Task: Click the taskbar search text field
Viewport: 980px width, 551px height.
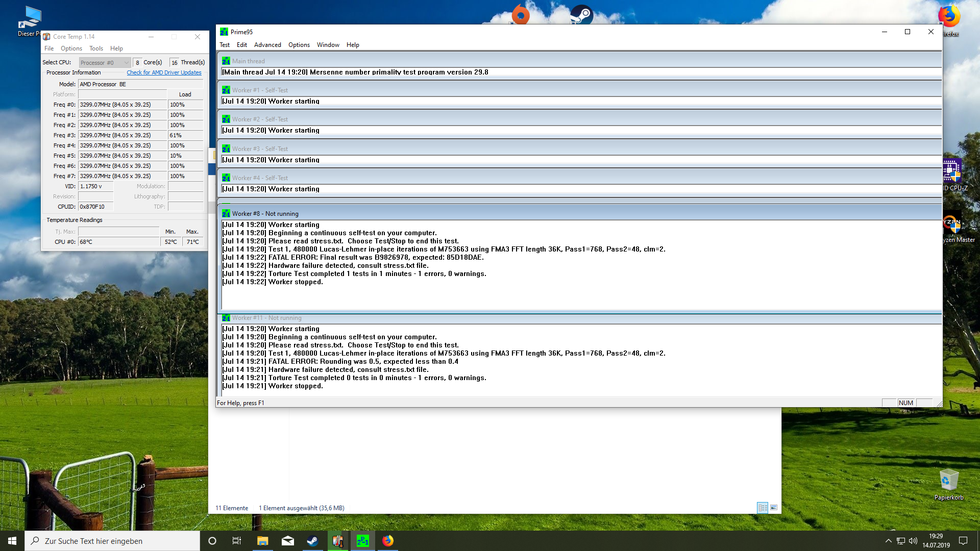Action: tap(112, 541)
